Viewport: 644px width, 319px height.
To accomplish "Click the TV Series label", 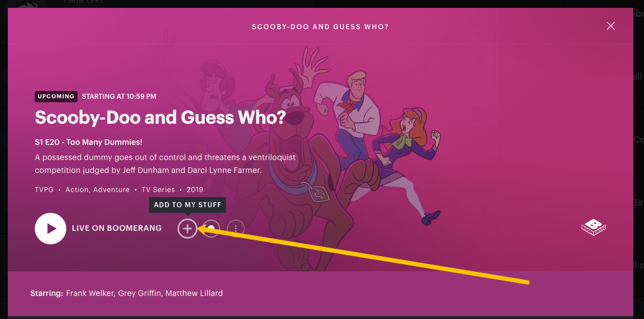I will (x=158, y=190).
